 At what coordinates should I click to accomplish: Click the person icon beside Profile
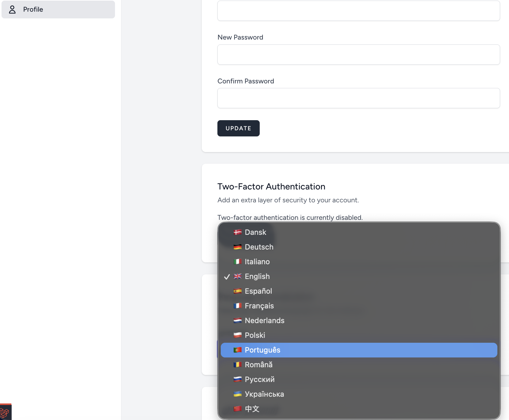[12, 10]
